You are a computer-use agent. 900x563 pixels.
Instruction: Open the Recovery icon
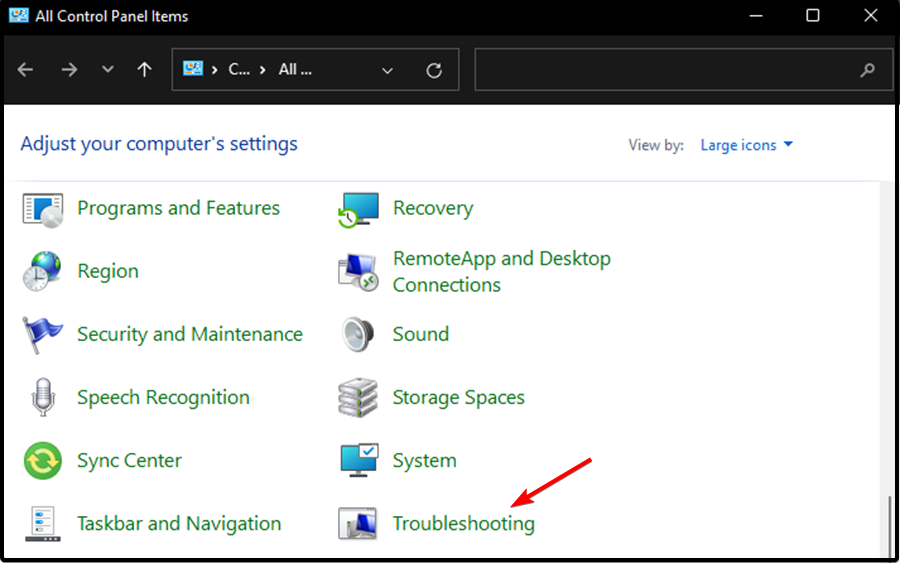click(x=357, y=209)
